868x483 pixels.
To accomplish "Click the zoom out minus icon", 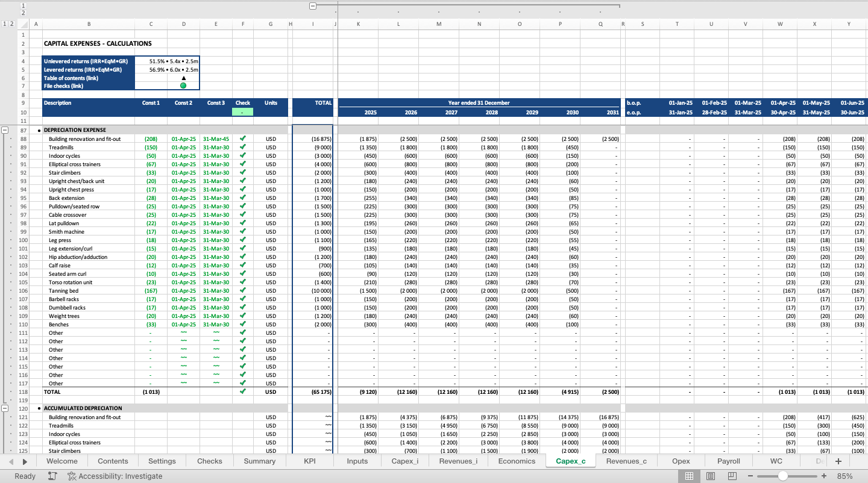I will coord(750,476).
